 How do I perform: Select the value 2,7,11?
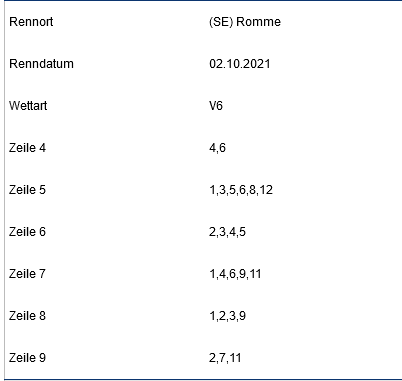point(225,358)
